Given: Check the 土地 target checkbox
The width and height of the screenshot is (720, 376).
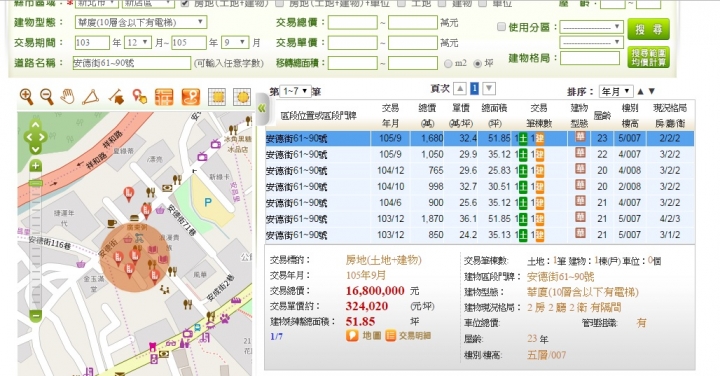Looking at the screenshot, I should [401, 3].
